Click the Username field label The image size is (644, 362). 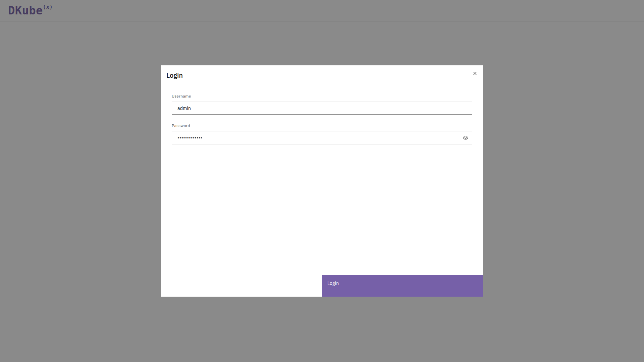tap(181, 96)
